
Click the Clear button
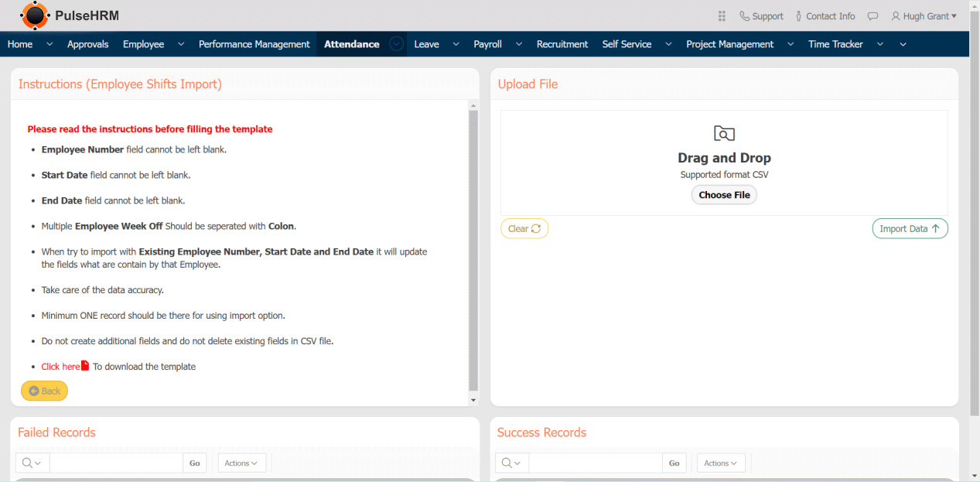524,228
